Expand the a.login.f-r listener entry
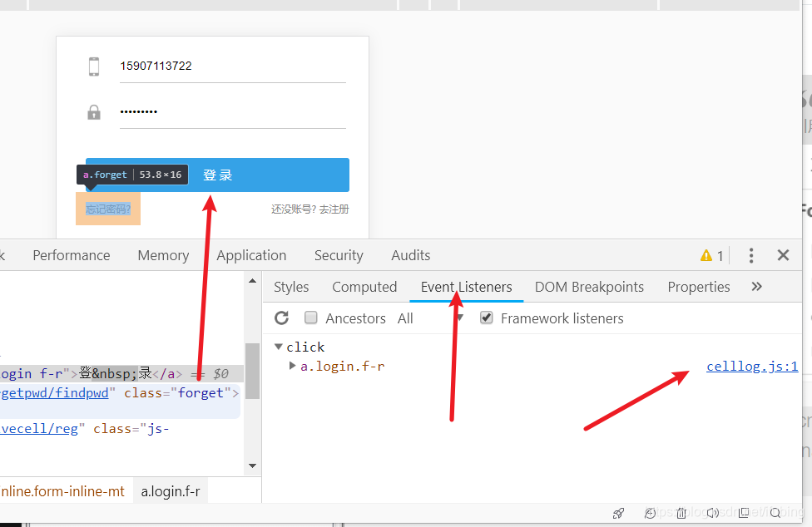 (292, 366)
